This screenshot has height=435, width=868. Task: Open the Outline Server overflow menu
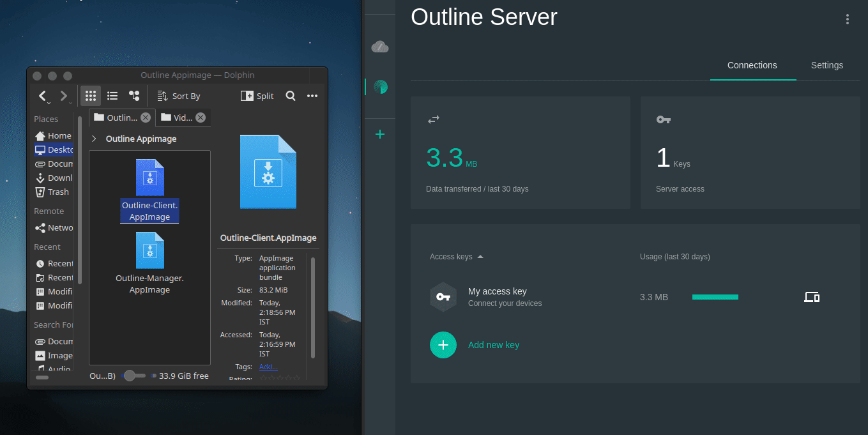pyautogui.click(x=847, y=19)
